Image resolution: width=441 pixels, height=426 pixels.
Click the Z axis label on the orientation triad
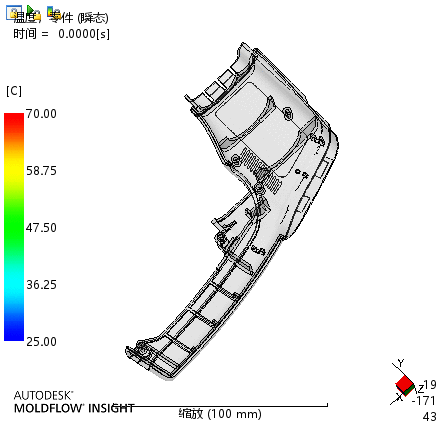click(421, 389)
